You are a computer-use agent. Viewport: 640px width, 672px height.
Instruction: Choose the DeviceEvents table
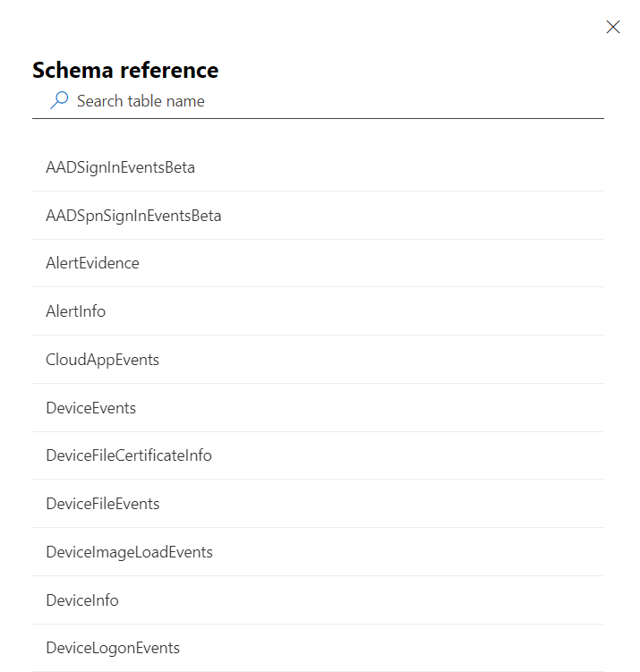click(90, 408)
